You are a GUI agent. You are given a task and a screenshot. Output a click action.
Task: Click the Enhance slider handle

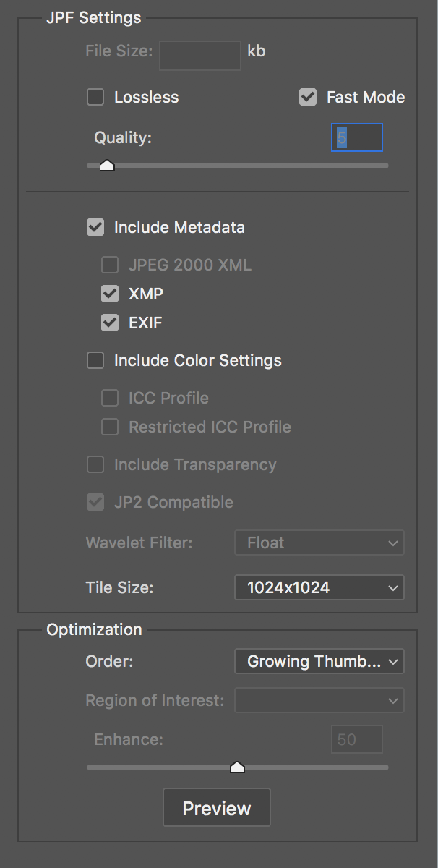pos(237,767)
